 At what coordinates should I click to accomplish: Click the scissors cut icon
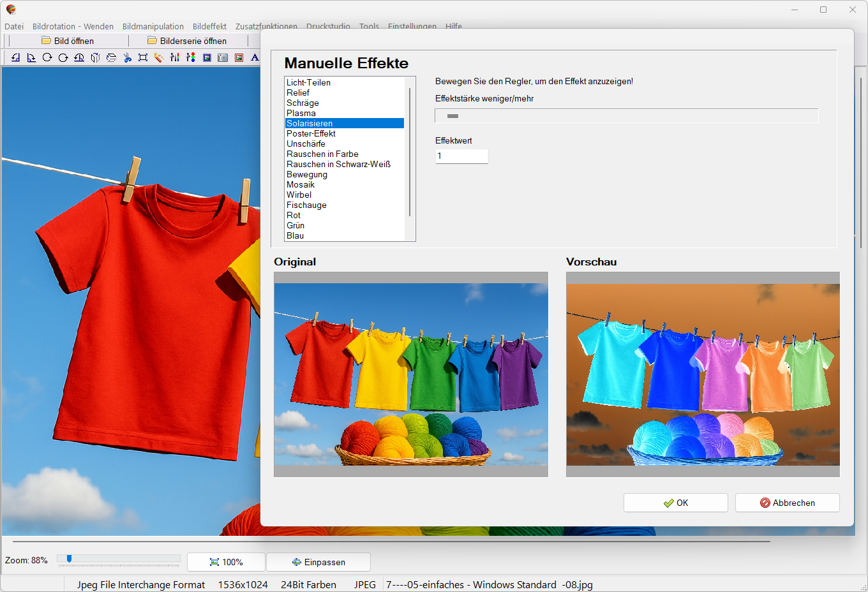click(127, 57)
